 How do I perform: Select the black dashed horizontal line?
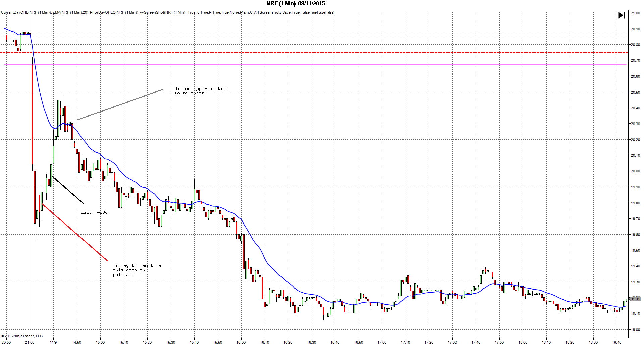(x=314, y=35)
